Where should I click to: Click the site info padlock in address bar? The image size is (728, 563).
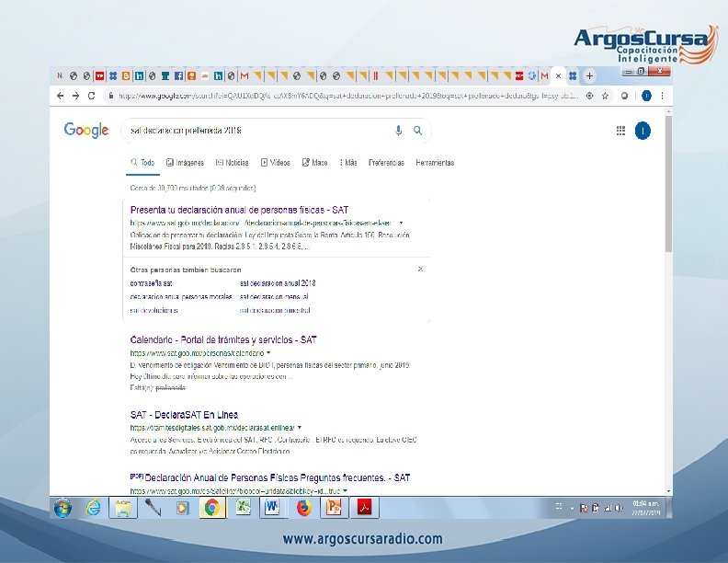(x=110, y=96)
